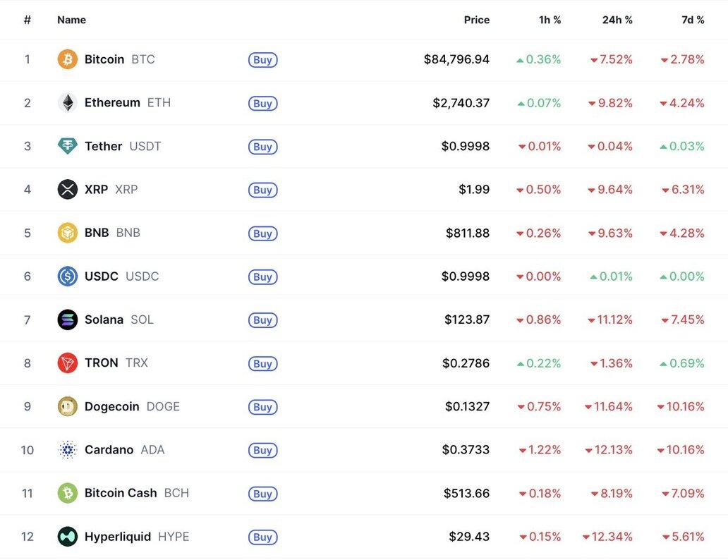Screen dimensions: 728x560
Task: Sort the table by Price column
Action: [x=476, y=20]
